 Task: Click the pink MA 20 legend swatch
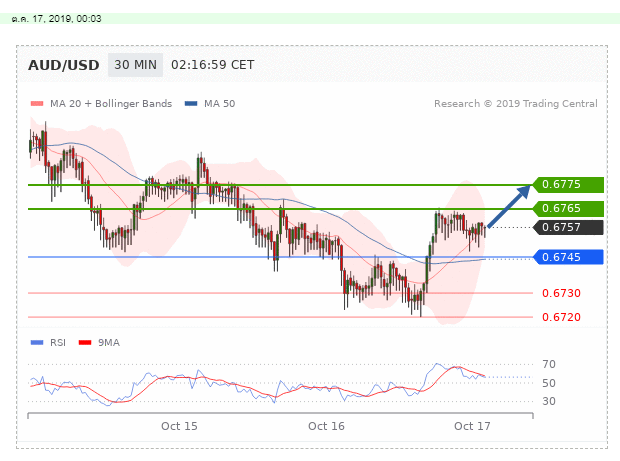pyautogui.click(x=37, y=104)
